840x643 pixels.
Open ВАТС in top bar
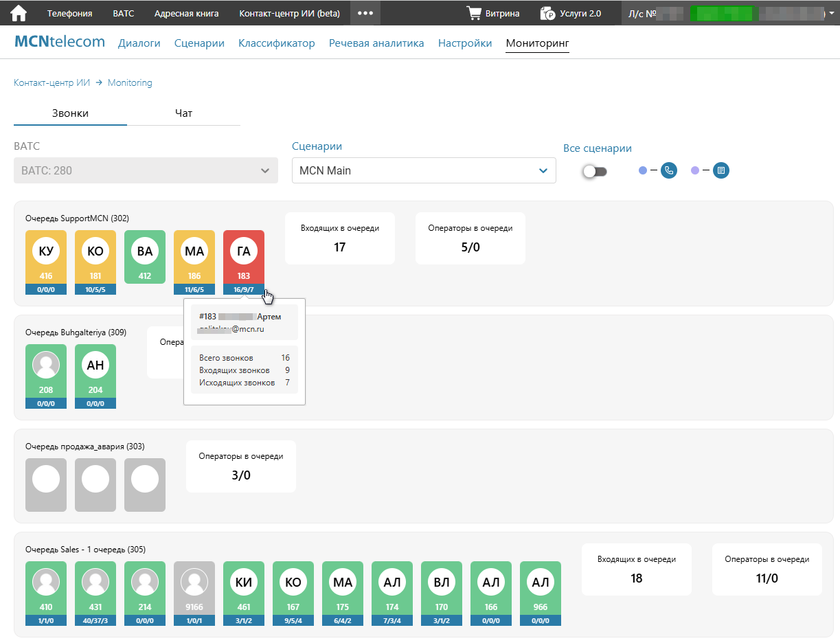[124, 13]
